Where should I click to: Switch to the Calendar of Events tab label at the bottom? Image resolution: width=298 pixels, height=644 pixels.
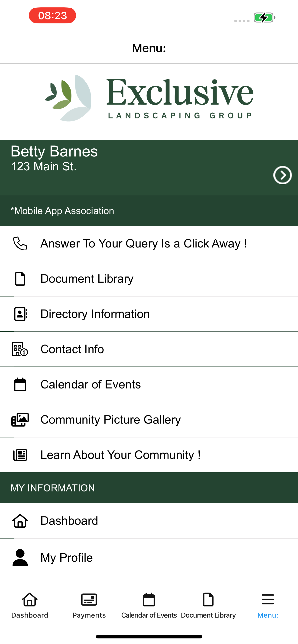pyautogui.click(x=149, y=615)
